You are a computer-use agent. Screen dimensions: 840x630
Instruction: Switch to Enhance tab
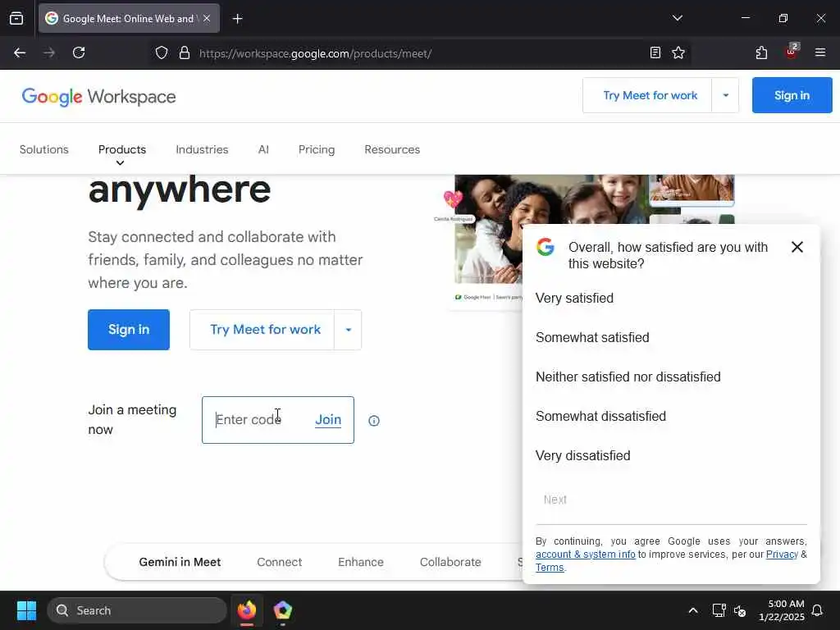(361, 562)
